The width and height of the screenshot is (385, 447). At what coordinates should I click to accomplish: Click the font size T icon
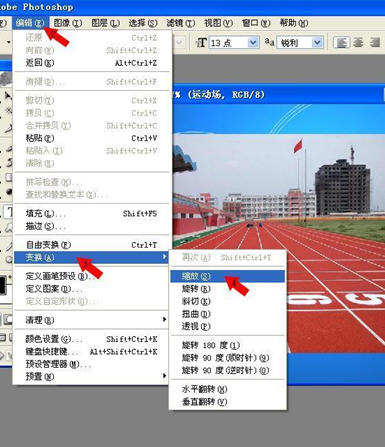[x=201, y=43]
